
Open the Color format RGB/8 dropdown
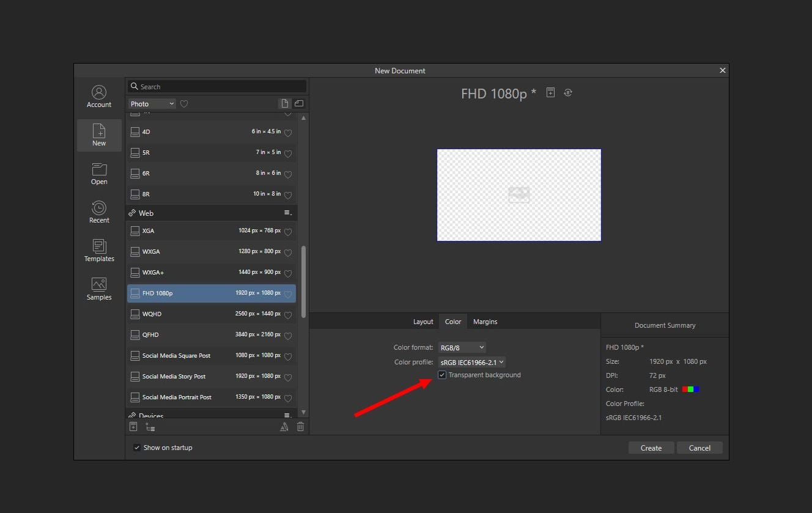(x=462, y=347)
